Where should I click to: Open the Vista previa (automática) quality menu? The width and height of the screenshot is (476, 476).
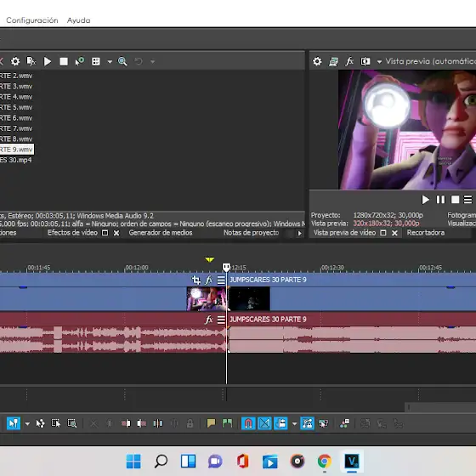[430, 61]
